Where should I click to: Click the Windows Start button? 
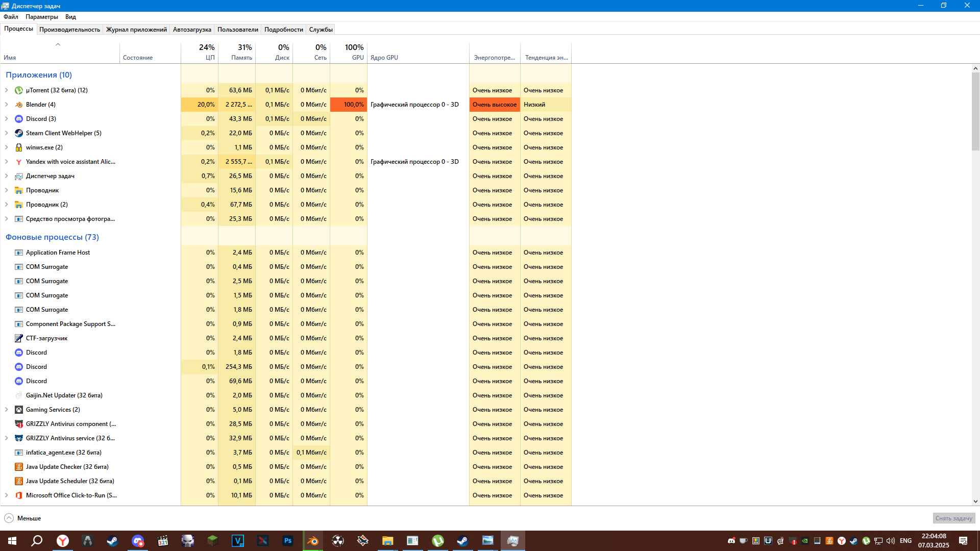12,541
